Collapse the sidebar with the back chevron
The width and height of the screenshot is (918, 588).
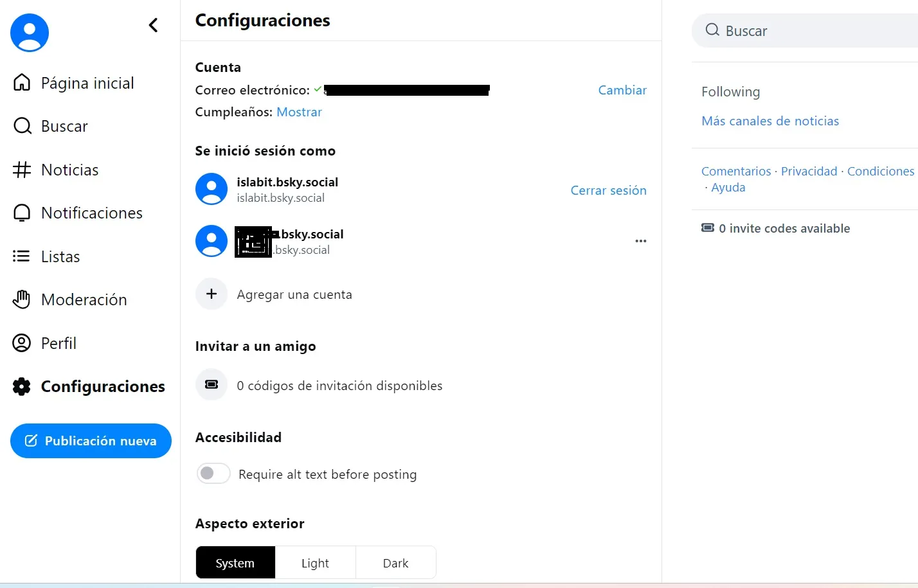(153, 25)
